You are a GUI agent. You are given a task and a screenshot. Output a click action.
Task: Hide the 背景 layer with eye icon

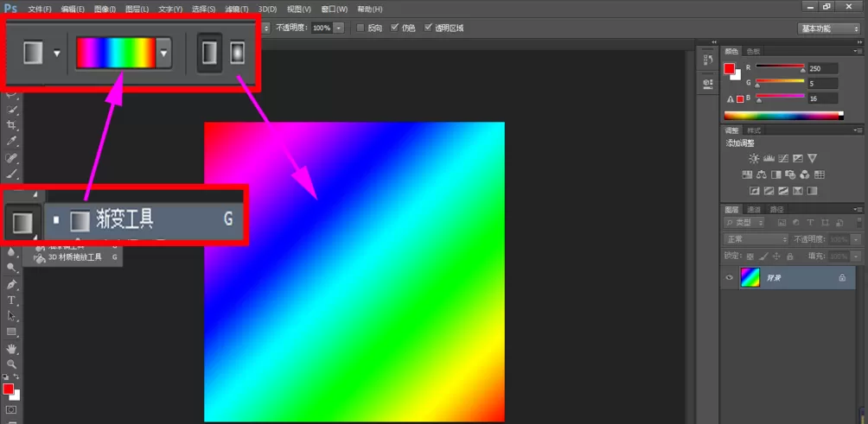click(x=730, y=277)
